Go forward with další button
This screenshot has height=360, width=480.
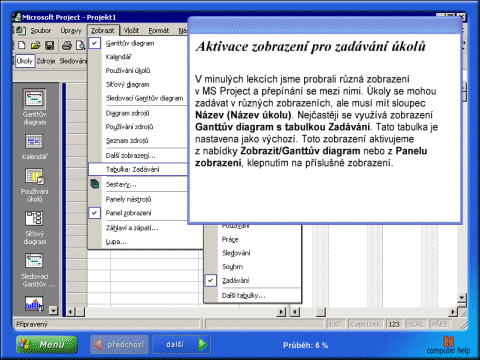point(181,344)
